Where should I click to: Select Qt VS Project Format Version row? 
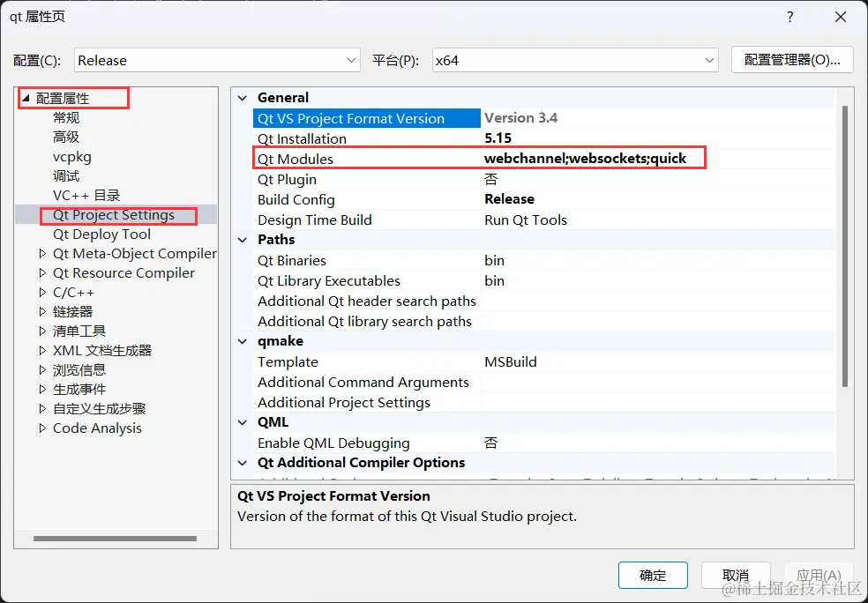coord(543,118)
